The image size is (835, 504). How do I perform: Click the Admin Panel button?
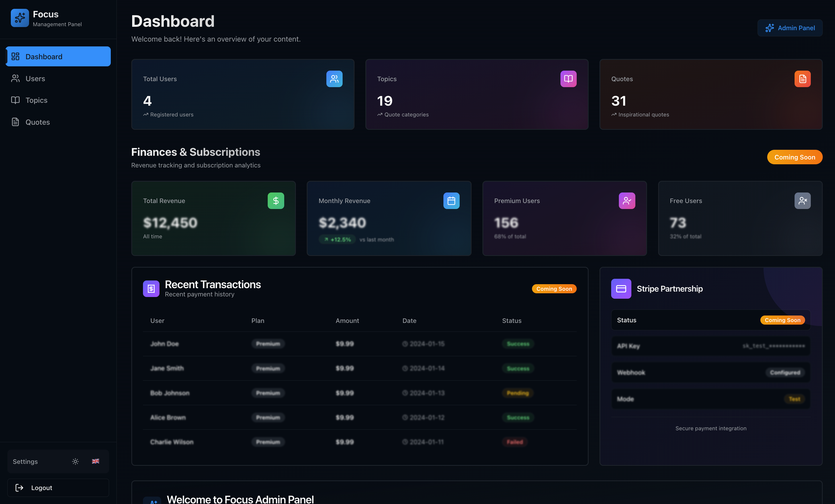(790, 28)
